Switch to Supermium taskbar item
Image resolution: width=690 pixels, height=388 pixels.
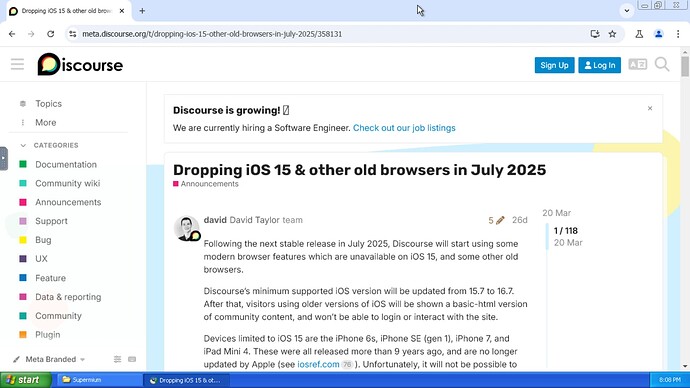click(99, 380)
